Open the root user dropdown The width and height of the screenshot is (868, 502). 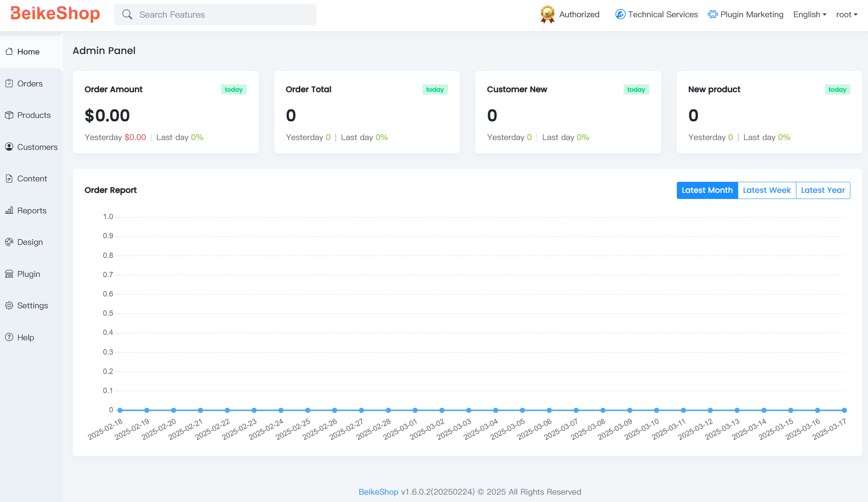pyautogui.click(x=846, y=14)
